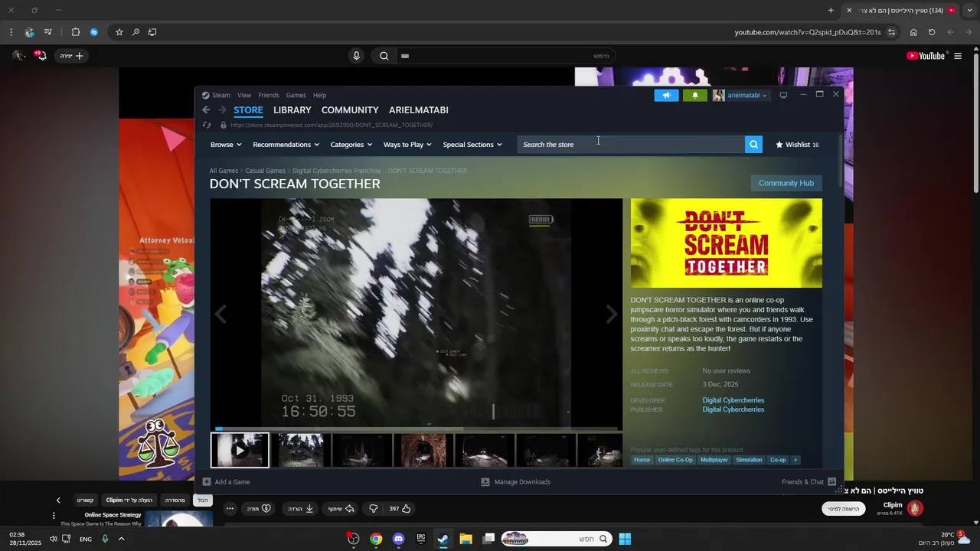980x551 pixels.
Task: Click the YouTube search input field
Action: click(x=505, y=56)
